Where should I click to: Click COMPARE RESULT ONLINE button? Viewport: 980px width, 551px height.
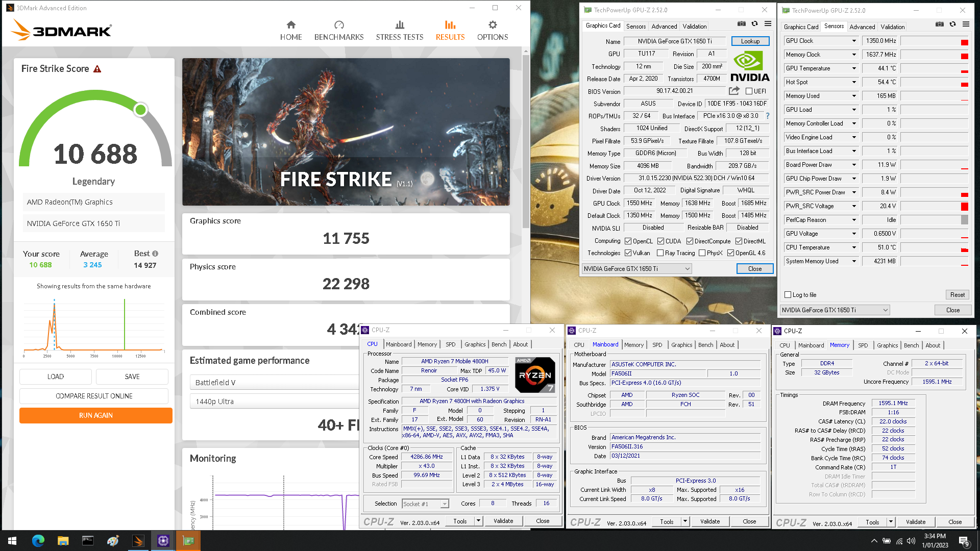click(94, 396)
